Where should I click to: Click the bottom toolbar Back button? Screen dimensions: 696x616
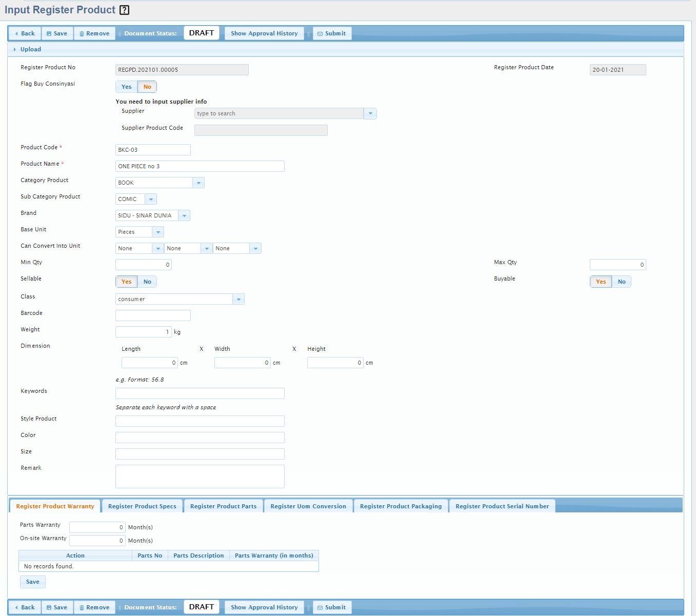coord(25,607)
